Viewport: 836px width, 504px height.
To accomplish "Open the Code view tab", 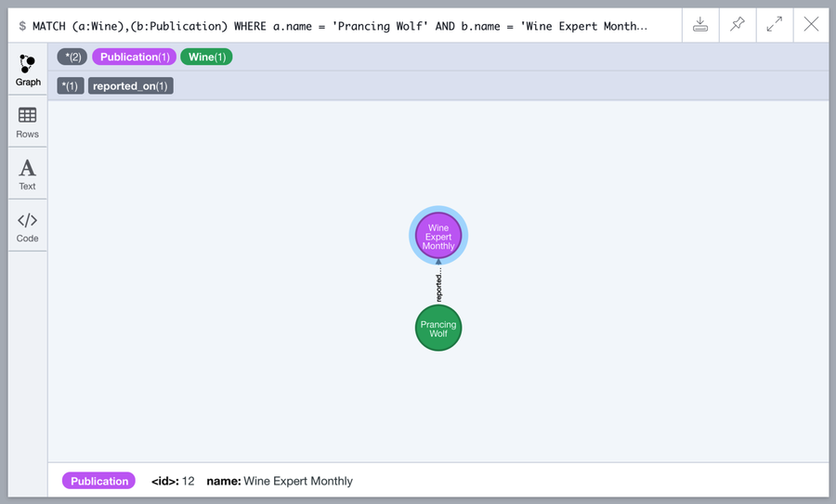I will click(x=28, y=226).
